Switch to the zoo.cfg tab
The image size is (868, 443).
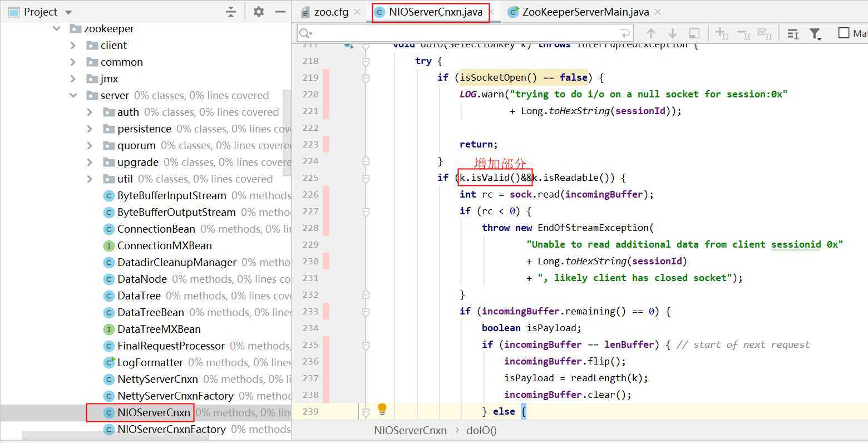(x=331, y=12)
